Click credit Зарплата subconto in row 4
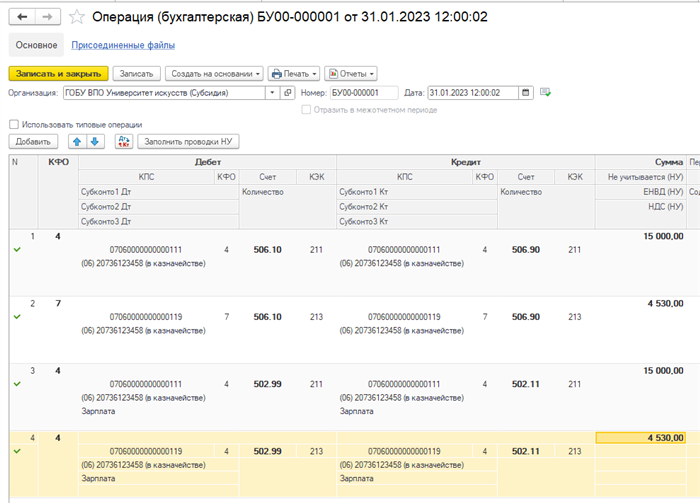 click(356, 478)
